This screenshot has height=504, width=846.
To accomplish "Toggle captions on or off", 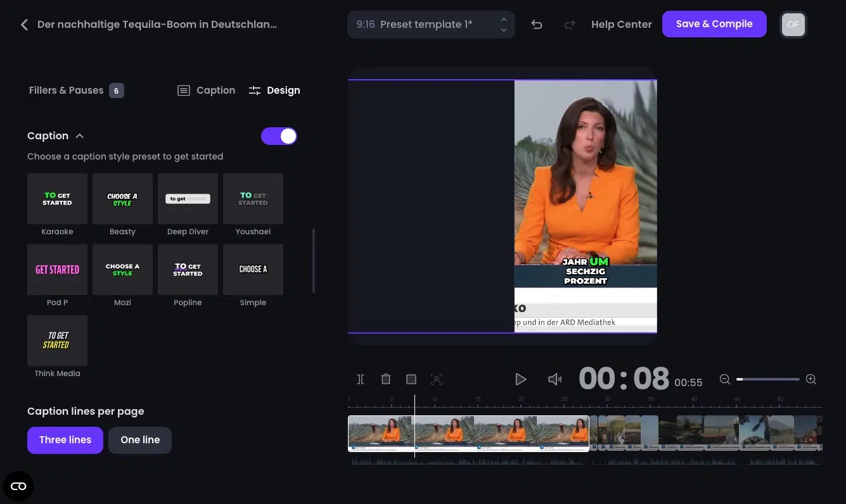I will click(x=279, y=135).
